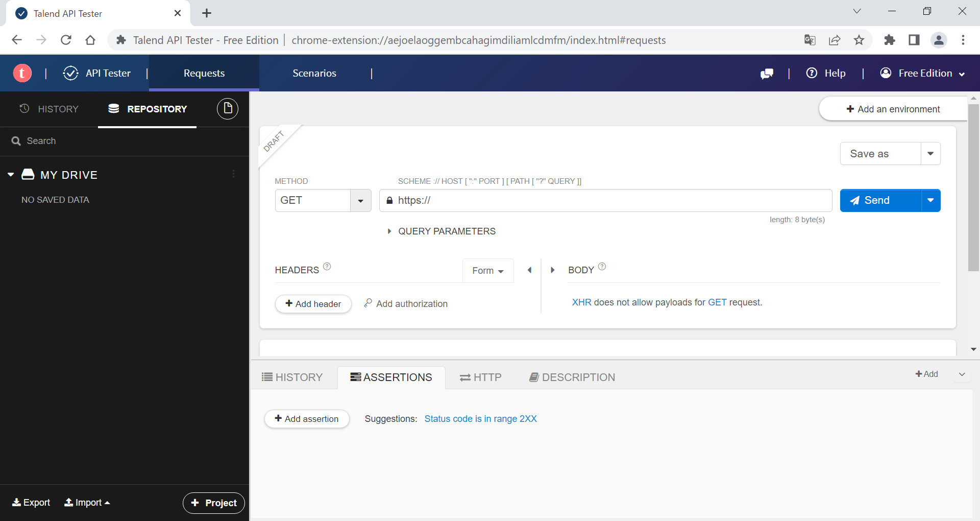
Task: Click the Body help question icon
Action: pyautogui.click(x=602, y=267)
